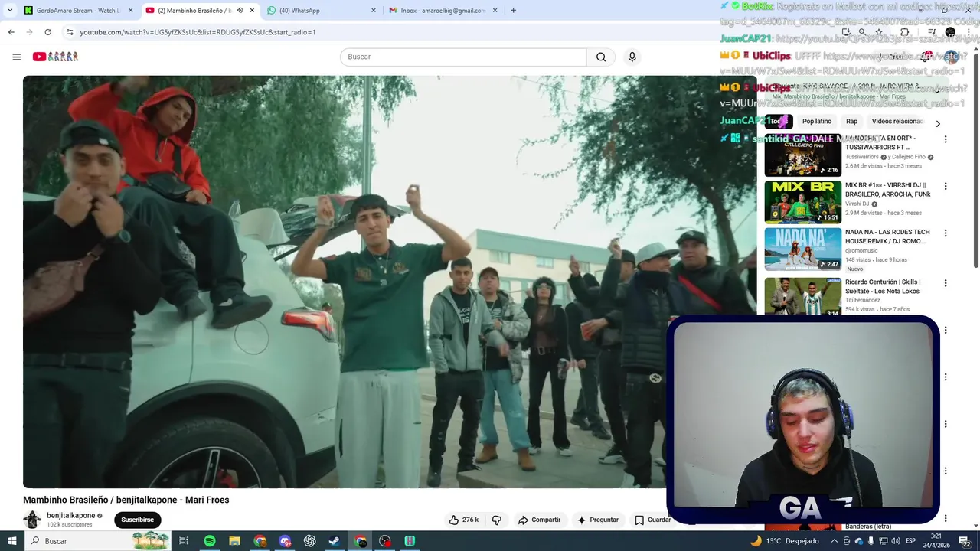Go to YouTube home via the logo
Screen dimensions: 980x551
point(55,57)
